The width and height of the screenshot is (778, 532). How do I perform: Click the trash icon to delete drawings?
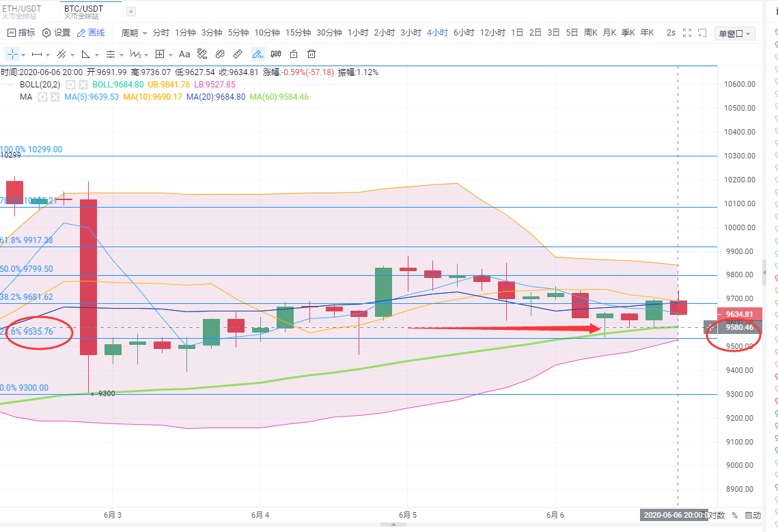311,54
